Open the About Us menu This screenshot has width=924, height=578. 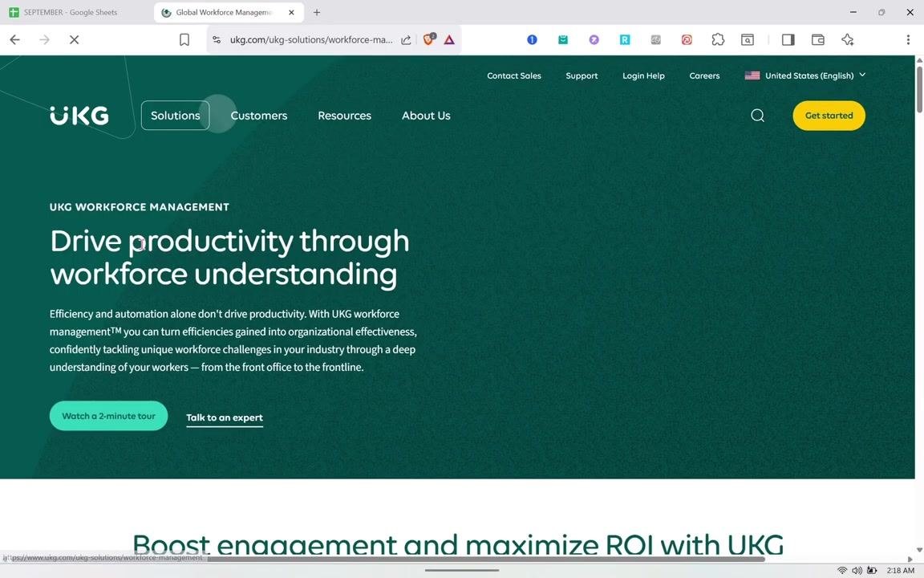426,116
